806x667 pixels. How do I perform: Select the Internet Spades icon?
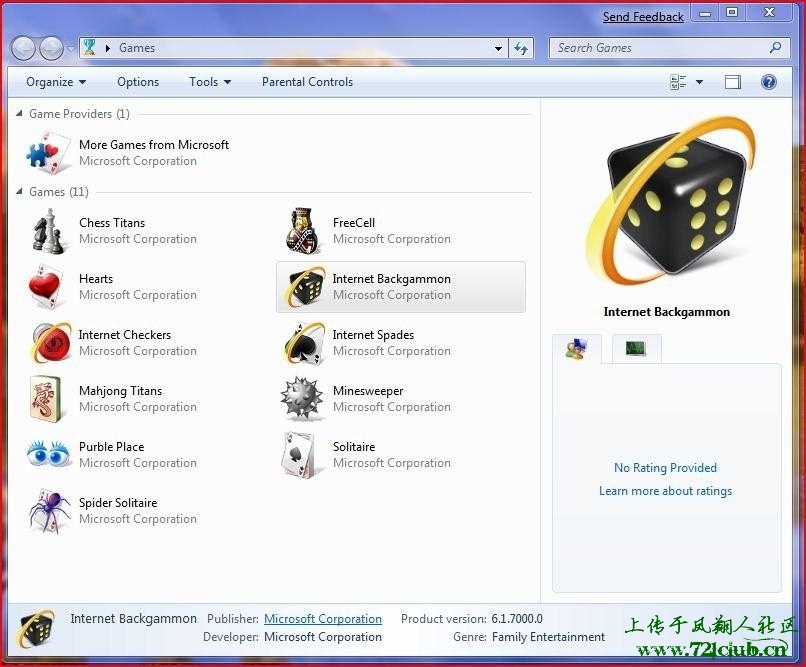pos(304,343)
